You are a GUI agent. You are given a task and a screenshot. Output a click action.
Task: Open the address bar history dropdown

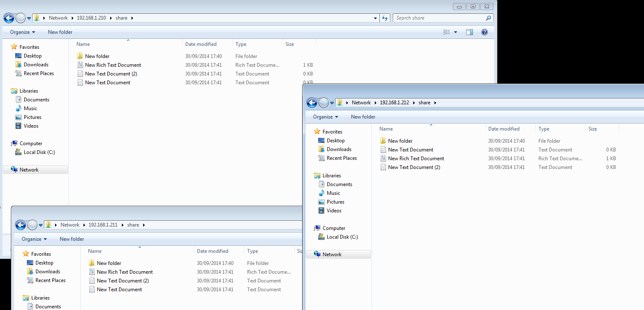click(374, 18)
